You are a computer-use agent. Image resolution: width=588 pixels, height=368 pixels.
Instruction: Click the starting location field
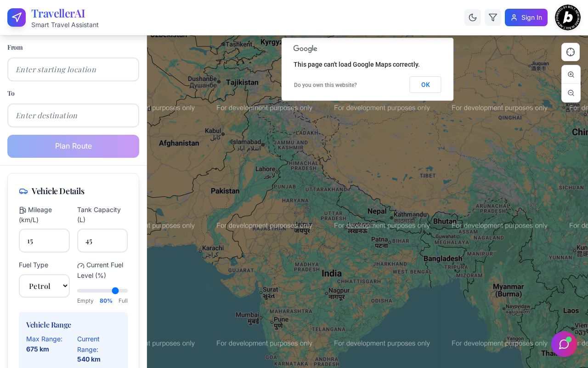pos(73,69)
